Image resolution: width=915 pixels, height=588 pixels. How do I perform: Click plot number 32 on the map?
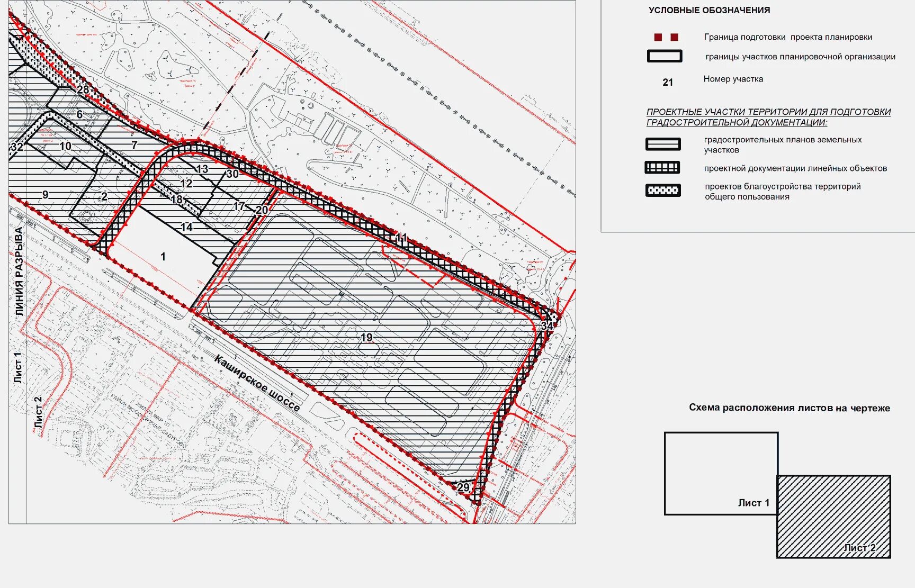(x=16, y=147)
